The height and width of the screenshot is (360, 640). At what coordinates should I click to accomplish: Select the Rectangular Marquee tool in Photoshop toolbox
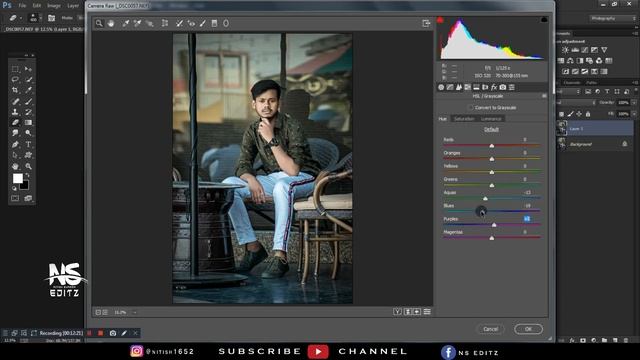click(15, 69)
